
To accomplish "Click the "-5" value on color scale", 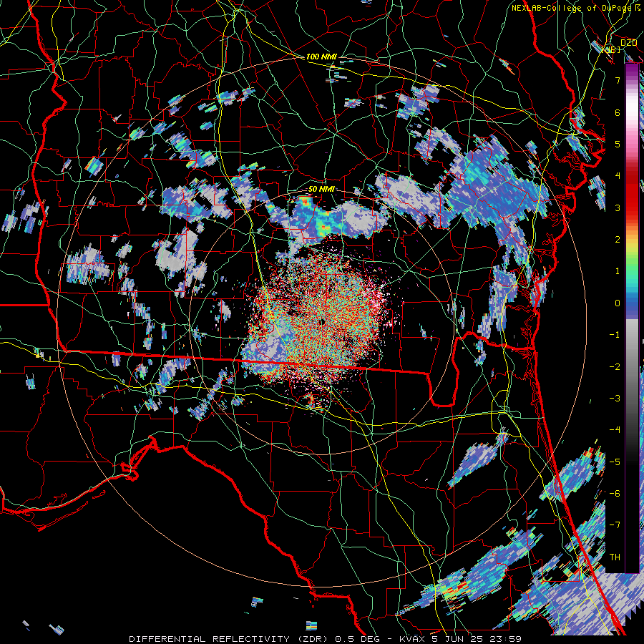I will coord(615,462).
